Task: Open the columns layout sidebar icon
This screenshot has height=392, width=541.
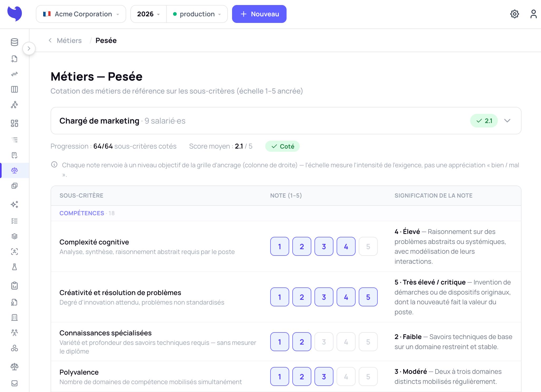Action: click(x=14, y=89)
